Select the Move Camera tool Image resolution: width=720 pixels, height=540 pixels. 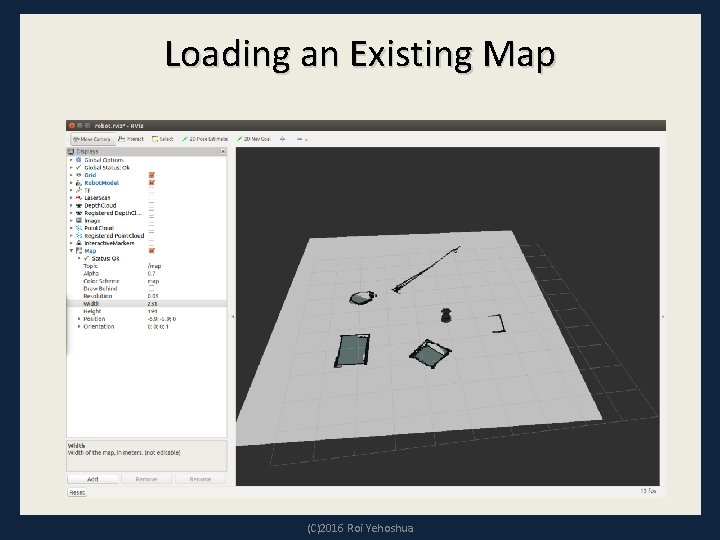click(x=92, y=139)
